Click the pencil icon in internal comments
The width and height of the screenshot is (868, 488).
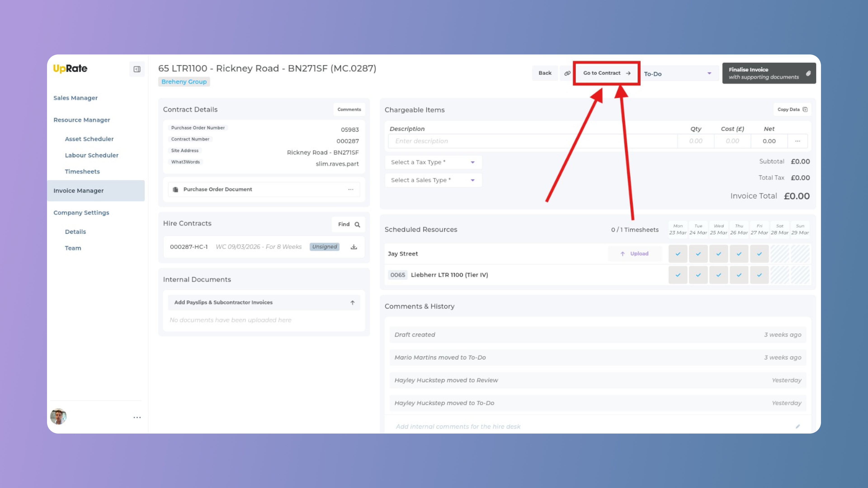tap(797, 426)
